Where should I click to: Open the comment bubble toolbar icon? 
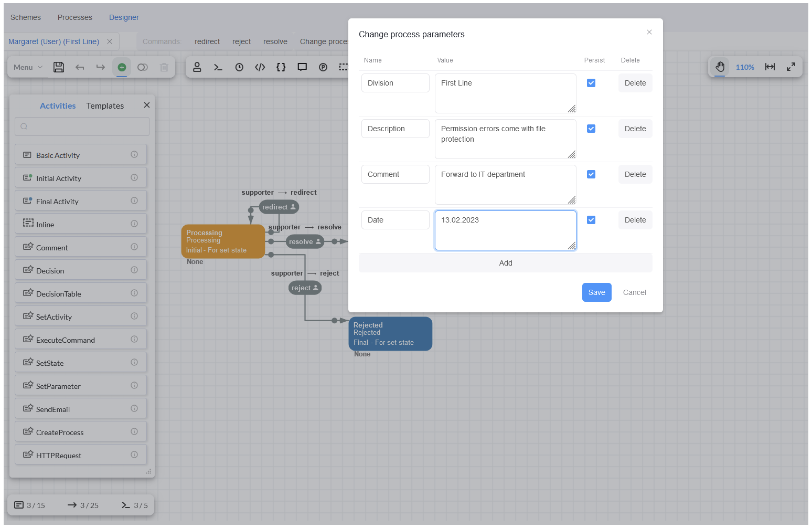[302, 67]
